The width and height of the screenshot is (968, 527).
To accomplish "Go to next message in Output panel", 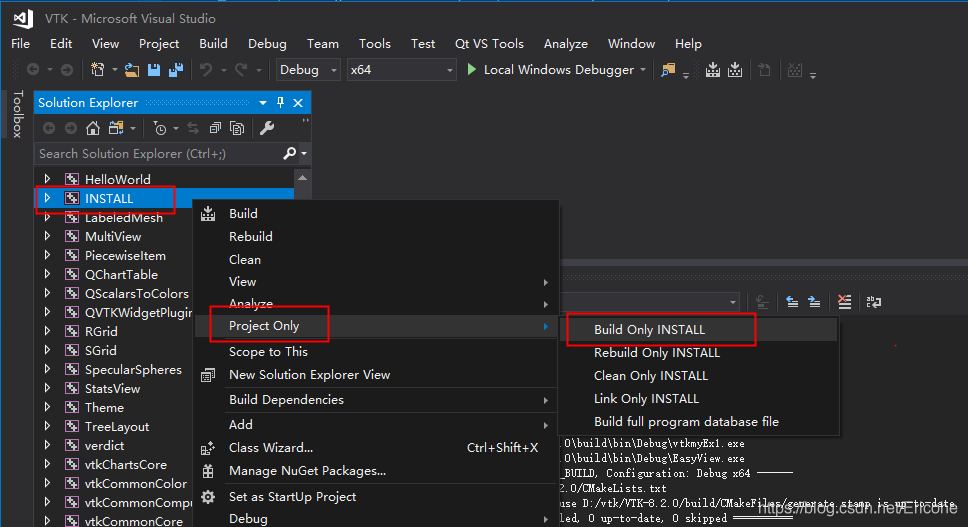I will tap(814, 302).
